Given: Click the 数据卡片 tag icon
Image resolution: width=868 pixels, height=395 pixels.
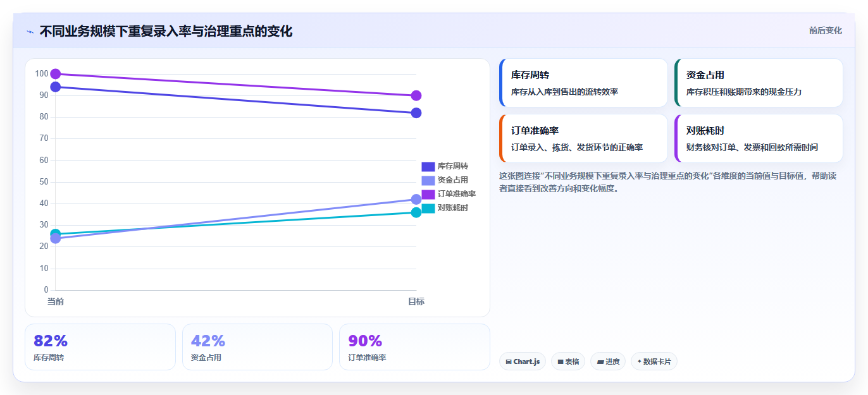Looking at the screenshot, I should click(x=640, y=362).
